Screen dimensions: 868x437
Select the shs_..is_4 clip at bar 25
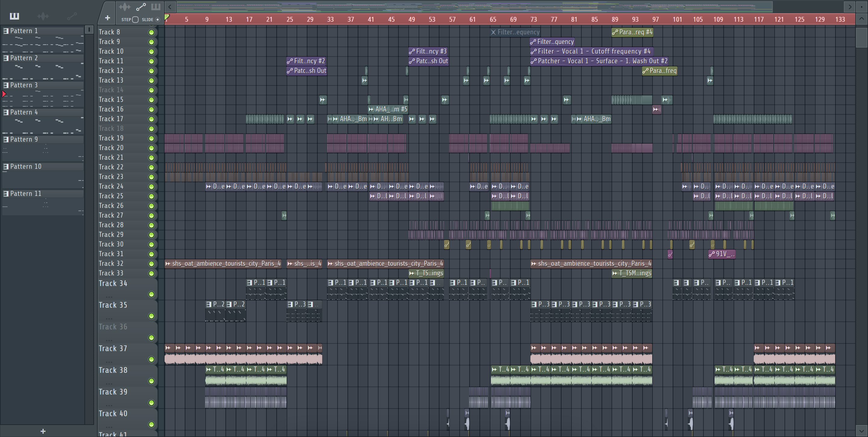pyautogui.click(x=304, y=264)
